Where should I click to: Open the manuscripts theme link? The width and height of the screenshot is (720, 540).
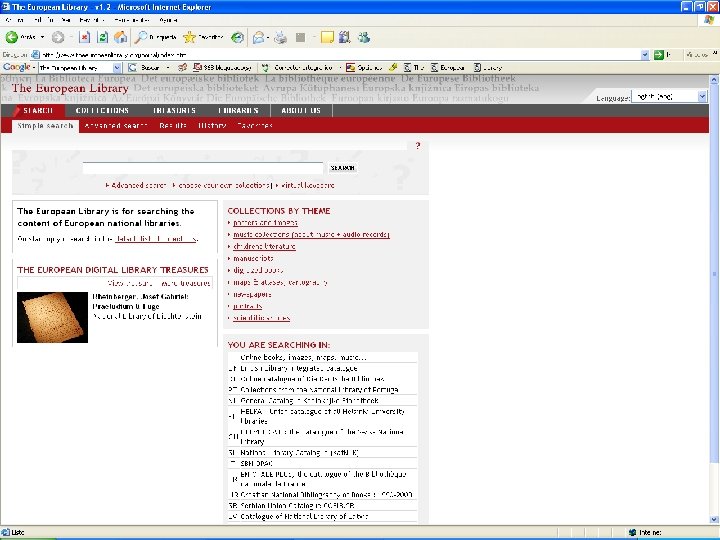(253, 259)
